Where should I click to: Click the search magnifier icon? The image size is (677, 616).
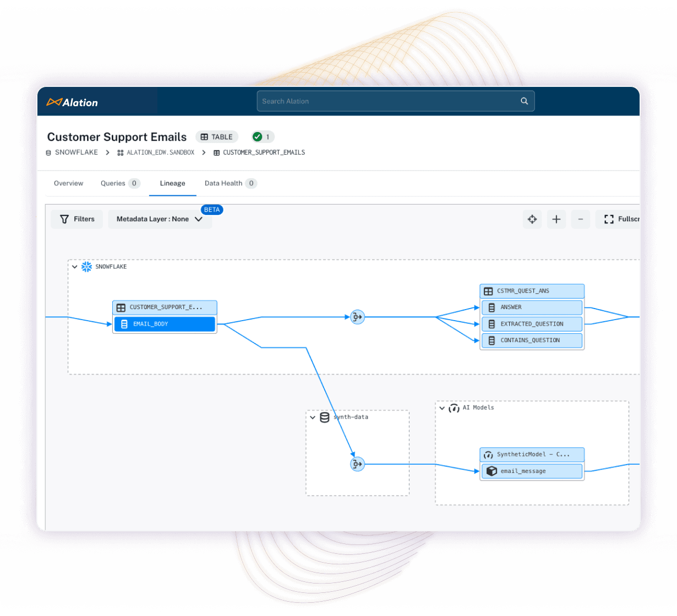[523, 101]
